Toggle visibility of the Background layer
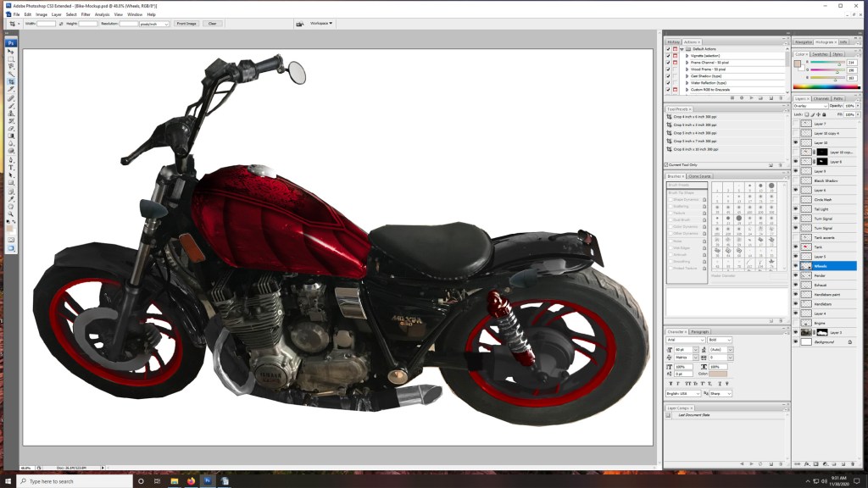Image resolution: width=868 pixels, height=488 pixels. [x=796, y=341]
